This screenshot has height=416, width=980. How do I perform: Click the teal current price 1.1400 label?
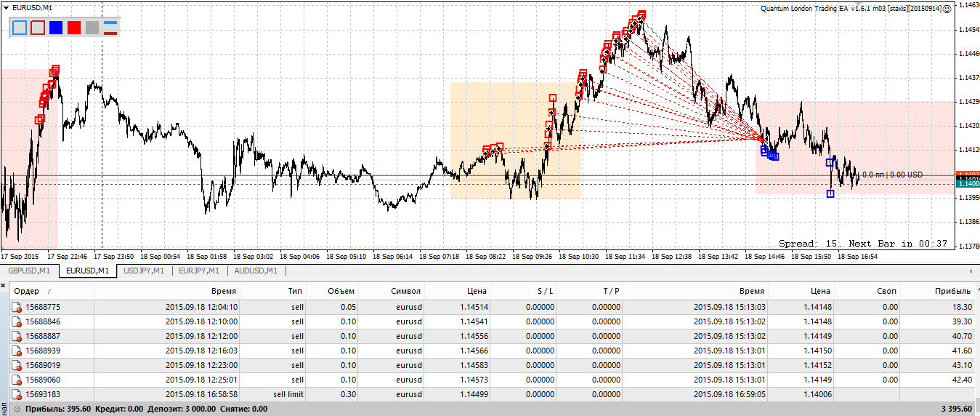tap(969, 185)
